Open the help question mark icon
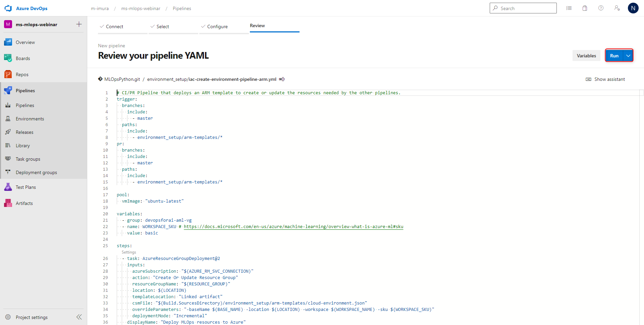Screen dimensions: 644x325 (601, 8)
